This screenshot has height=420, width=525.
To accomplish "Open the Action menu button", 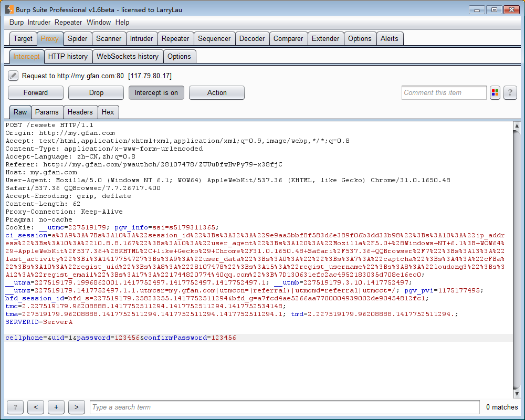I will pyautogui.click(x=217, y=93).
